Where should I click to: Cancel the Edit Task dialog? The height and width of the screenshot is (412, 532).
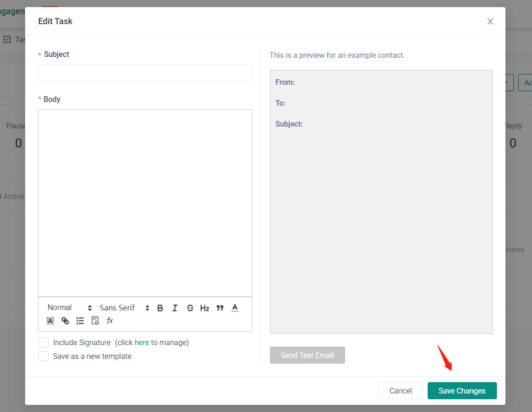[401, 391]
